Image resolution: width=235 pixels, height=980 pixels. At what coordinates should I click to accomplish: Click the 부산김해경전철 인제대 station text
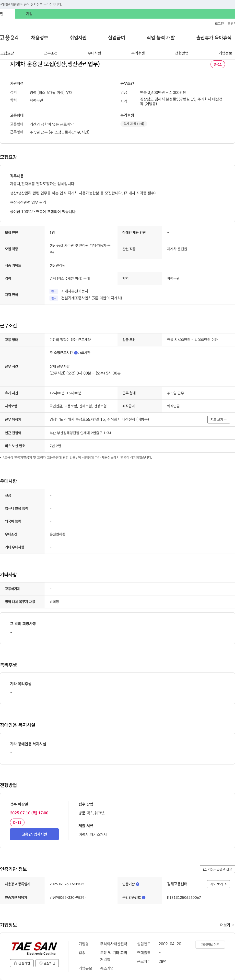click(80, 433)
